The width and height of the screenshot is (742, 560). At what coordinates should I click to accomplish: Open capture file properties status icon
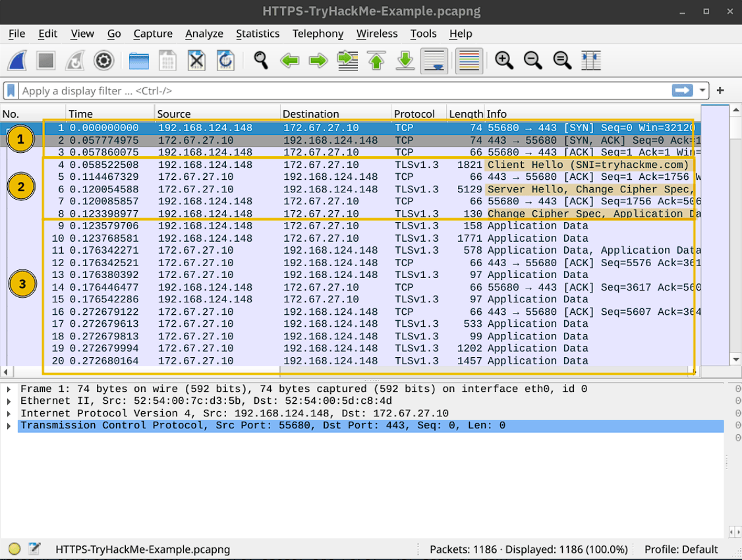click(x=34, y=549)
